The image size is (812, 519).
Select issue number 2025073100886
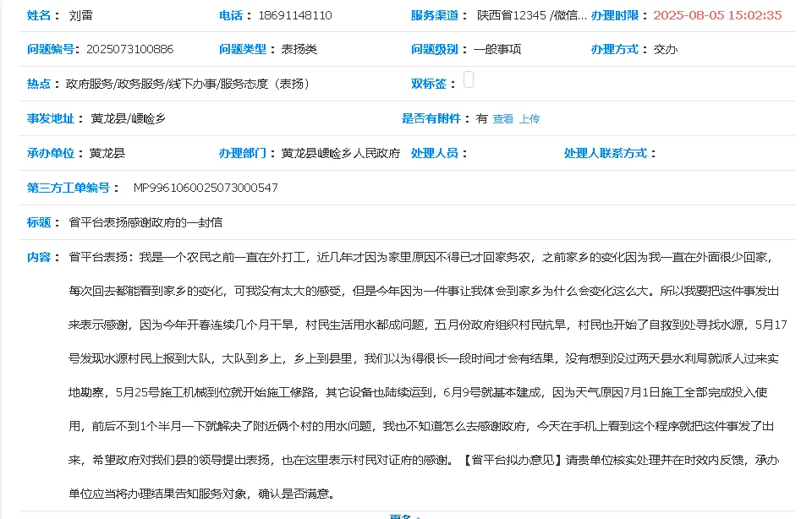click(x=130, y=49)
